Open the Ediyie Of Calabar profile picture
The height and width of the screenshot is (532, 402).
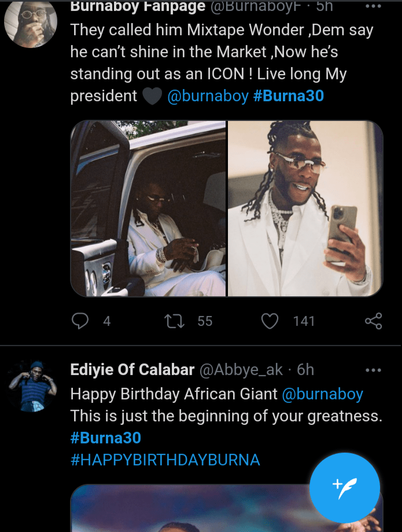30,386
